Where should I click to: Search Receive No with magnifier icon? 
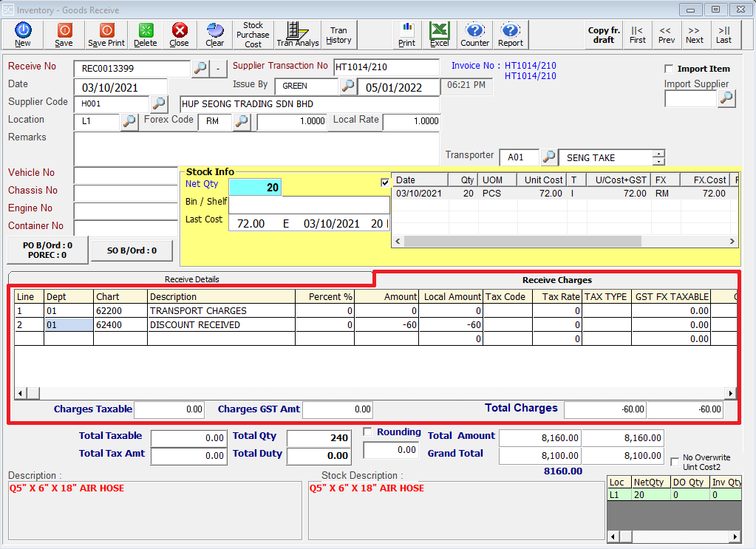pyautogui.click(x=200, y=69)
